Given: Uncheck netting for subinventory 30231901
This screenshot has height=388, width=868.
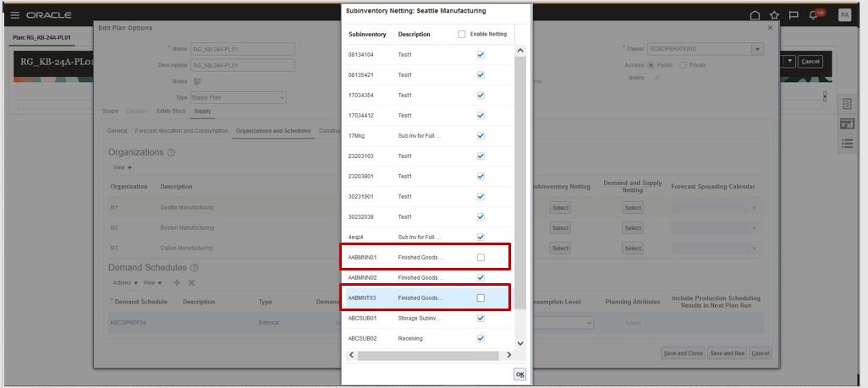Looking at the screenshot, I should tap(481, 196).
